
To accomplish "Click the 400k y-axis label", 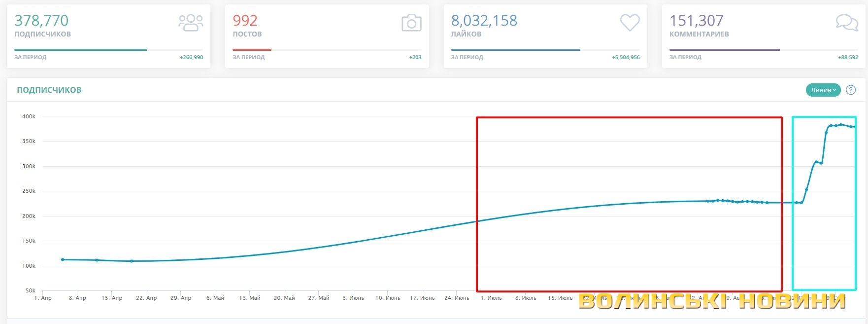I will [x=29, y=117].
